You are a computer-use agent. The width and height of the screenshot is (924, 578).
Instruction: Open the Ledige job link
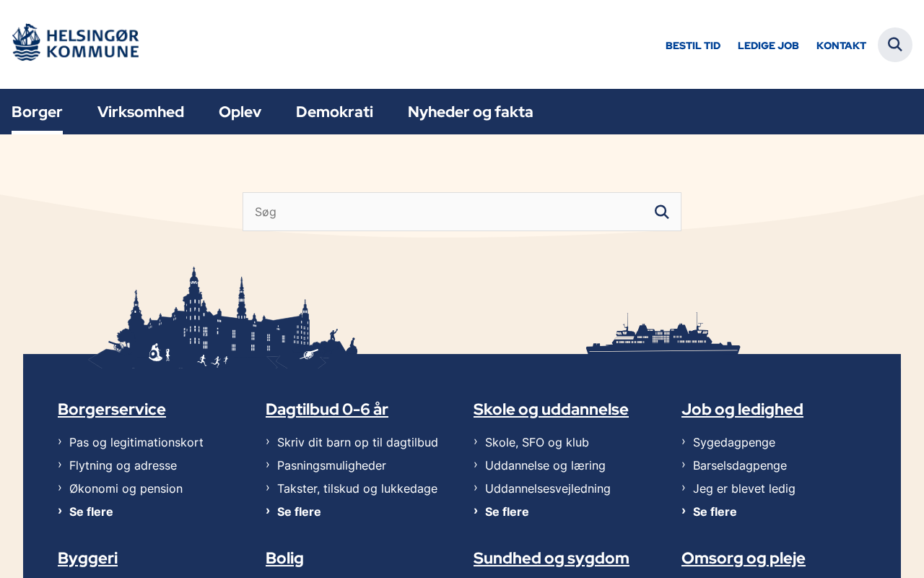pos(768,46)
